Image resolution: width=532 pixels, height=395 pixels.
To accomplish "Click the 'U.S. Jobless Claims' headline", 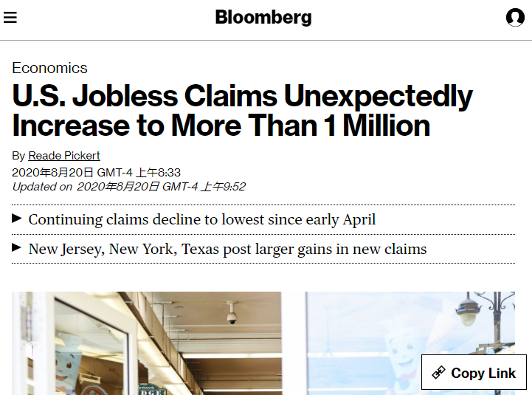I will pos(242,111).
